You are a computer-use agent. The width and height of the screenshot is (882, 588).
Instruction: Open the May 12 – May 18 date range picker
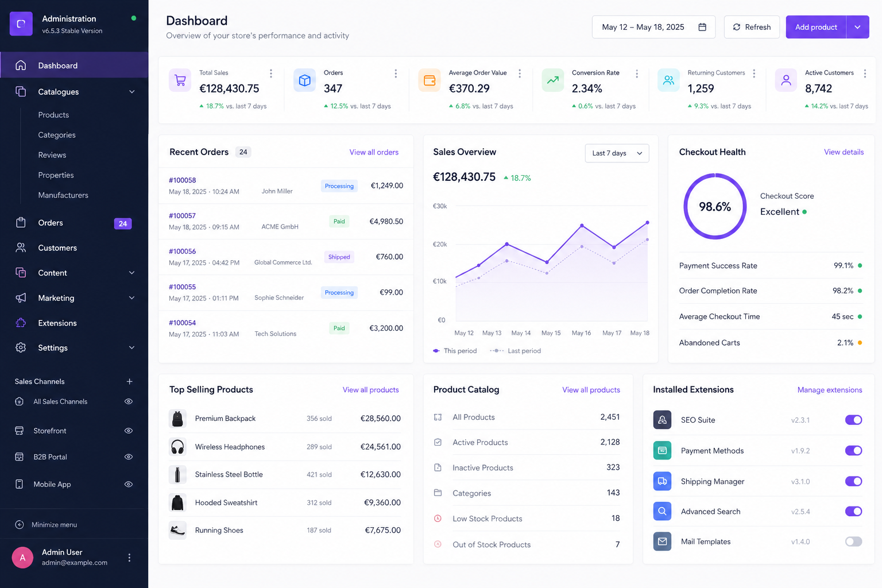(x=653, y=27)
